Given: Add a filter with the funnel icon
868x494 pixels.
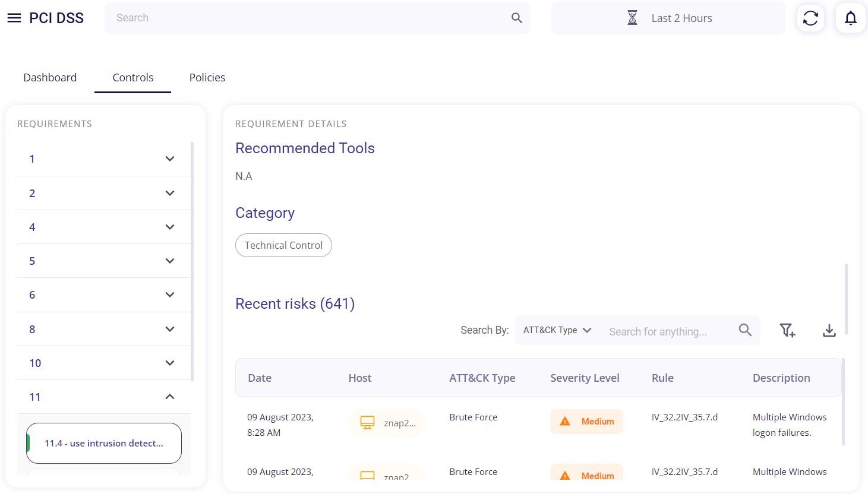Looking at the screenshot, I should tap(788, 330).
